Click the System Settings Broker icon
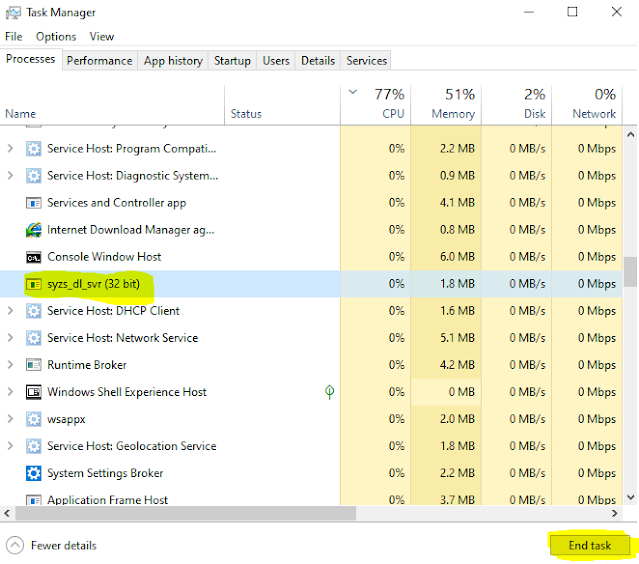Image resolution: width=639 pixels, height=564 pixels. click(33, 473)
